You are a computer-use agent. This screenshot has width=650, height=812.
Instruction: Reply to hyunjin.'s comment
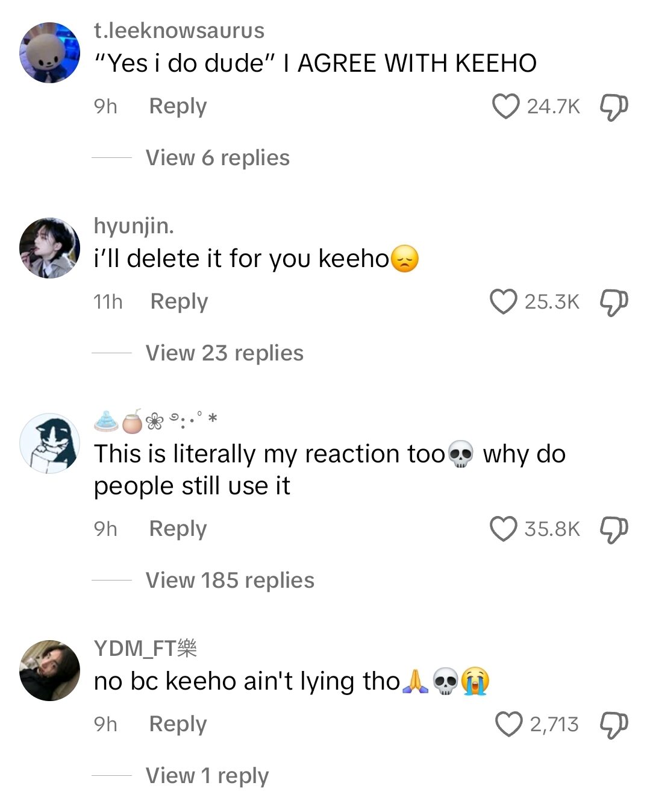pyautogui.click(x=178, y=301)
